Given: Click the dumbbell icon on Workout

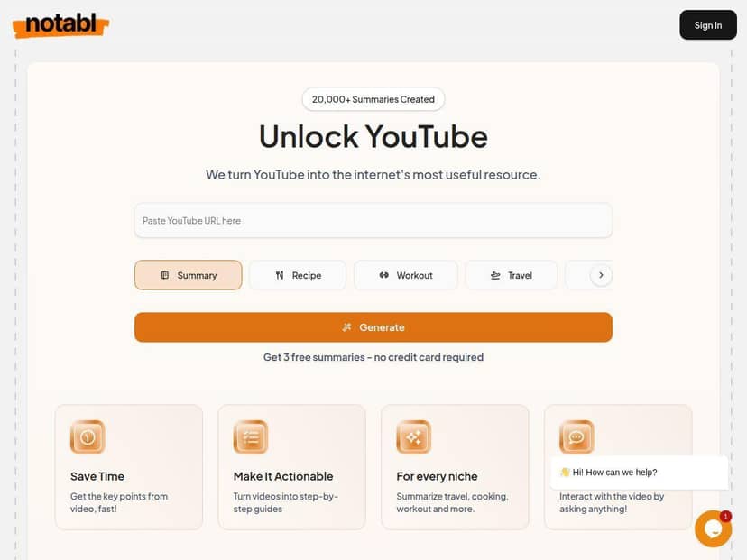Looking at the screenshot, I should 384,275.
